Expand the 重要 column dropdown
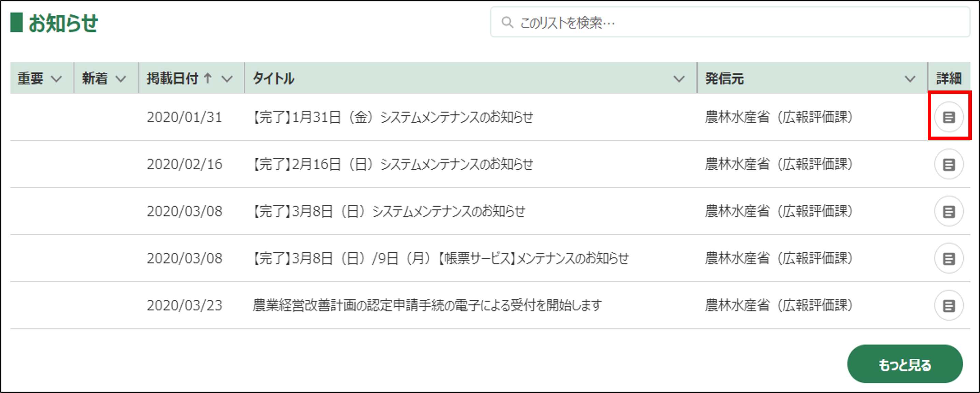The width and height of the screenshot is (980, 393). 56,79
